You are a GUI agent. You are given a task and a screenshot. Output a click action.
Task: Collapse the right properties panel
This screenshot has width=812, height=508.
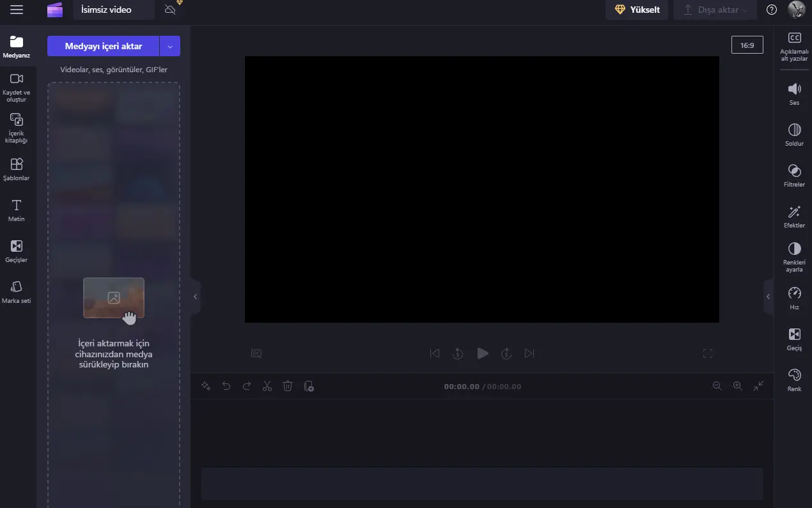click(769, 296)
